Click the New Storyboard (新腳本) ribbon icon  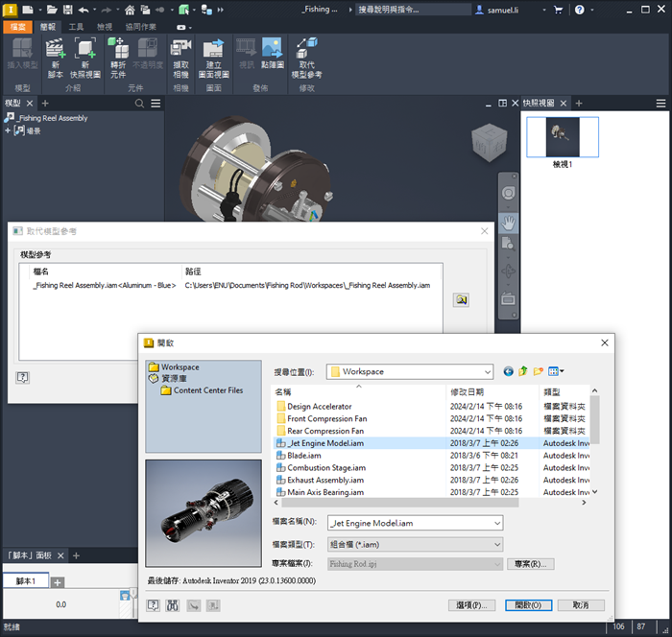(x=56, y=58)
